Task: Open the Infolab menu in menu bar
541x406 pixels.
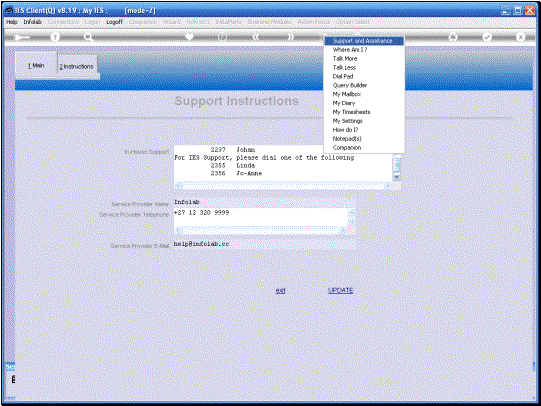Action: (x=32, y=22)
